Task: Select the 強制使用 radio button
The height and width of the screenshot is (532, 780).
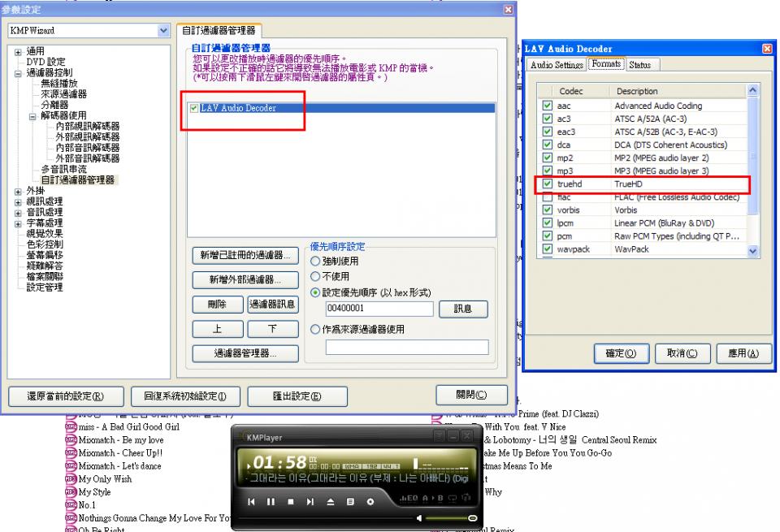Action: (316, 262)
